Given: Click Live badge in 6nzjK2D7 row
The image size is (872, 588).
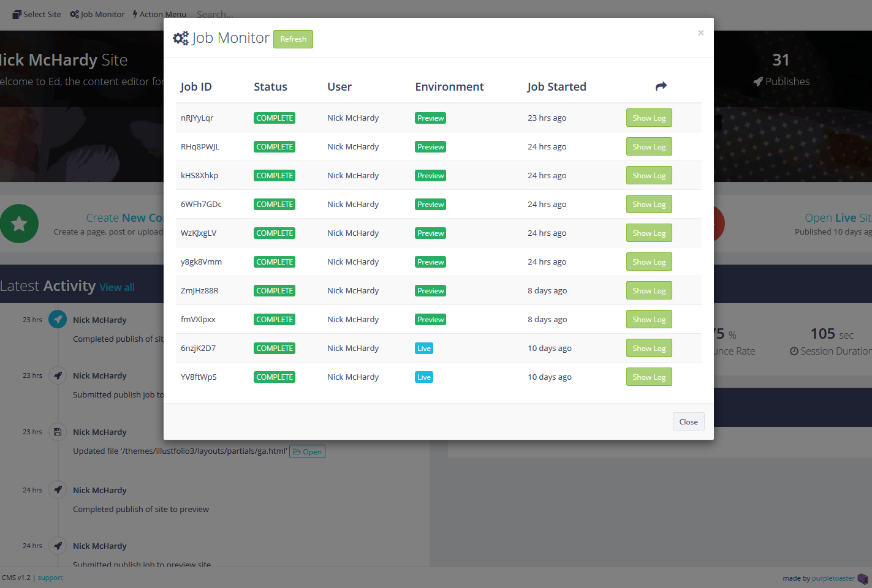Looking at the screenshot, I should [424, 349].
